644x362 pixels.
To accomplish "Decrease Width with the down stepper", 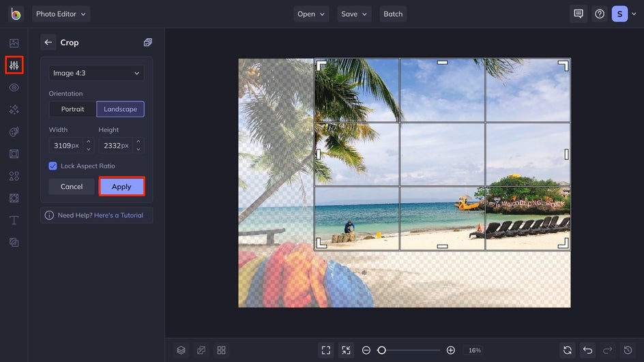I will tap(88, 149).
